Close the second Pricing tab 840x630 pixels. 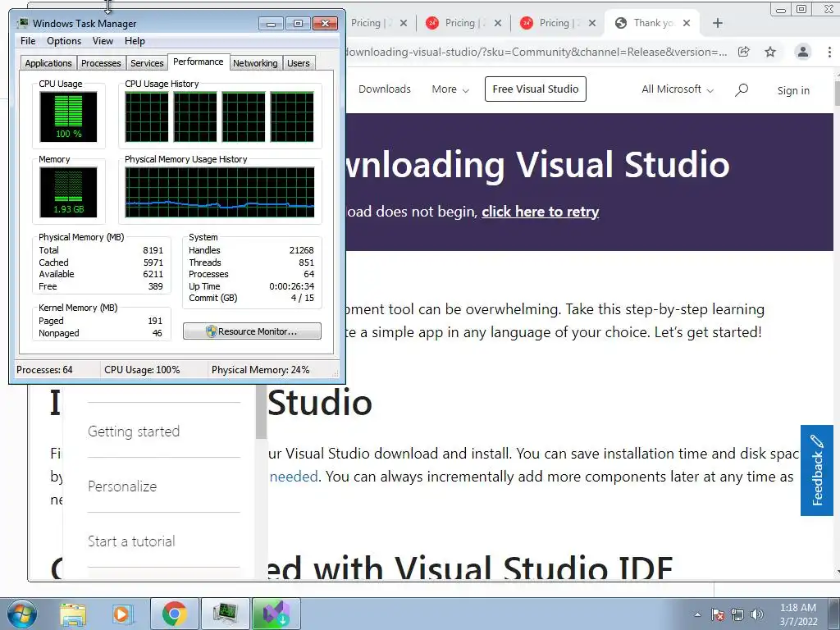click(498, 23)
